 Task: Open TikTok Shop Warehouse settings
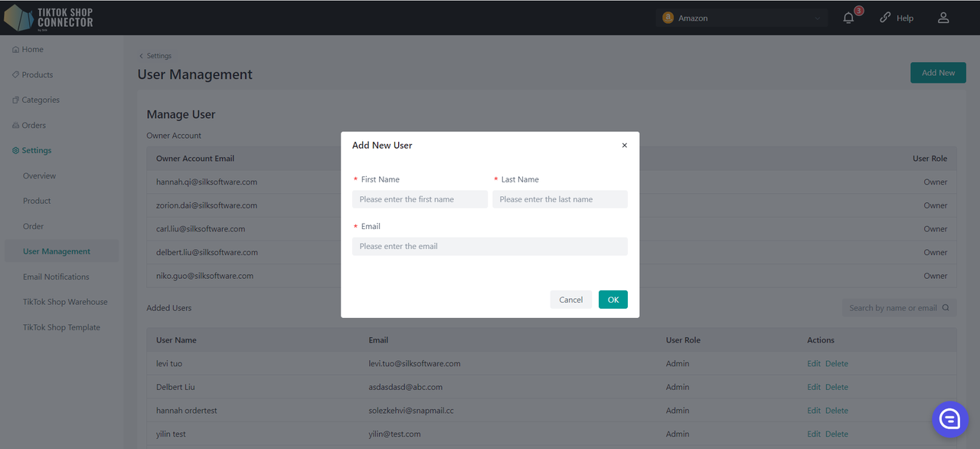(x=65, y=303)
